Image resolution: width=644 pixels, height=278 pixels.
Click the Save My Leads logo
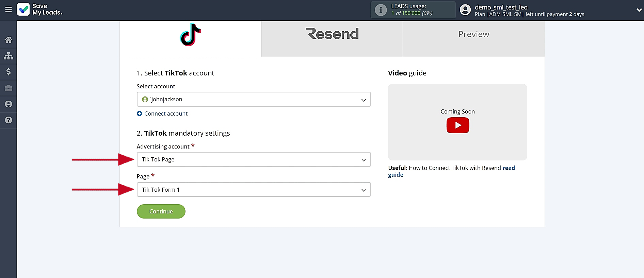[x=40, y=10]
